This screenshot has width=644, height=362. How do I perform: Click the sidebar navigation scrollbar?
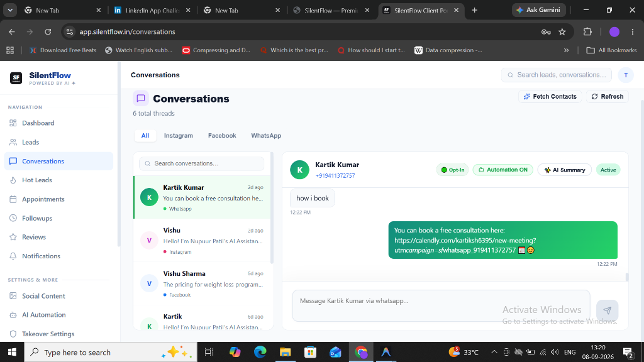119,154
